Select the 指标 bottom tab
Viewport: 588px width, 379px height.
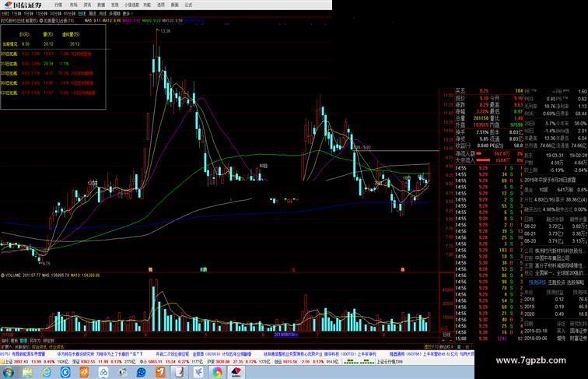click(5, 341)
